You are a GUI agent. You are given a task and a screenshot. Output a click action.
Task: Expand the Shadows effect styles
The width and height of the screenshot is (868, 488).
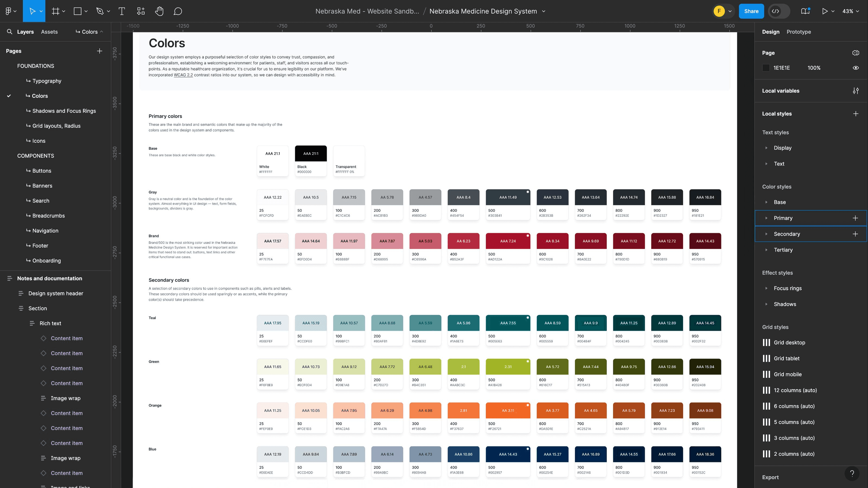pyautogui.click(x=766, y=304)
